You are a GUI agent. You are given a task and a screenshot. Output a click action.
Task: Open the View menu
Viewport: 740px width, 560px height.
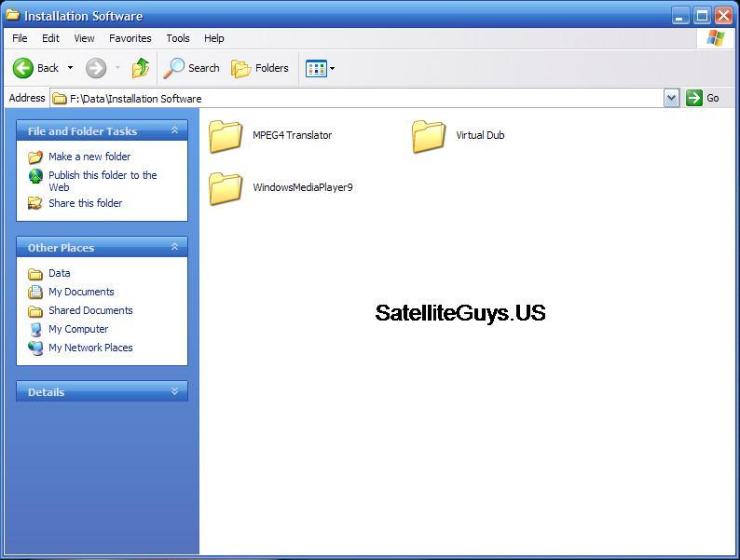pos(84,38)
